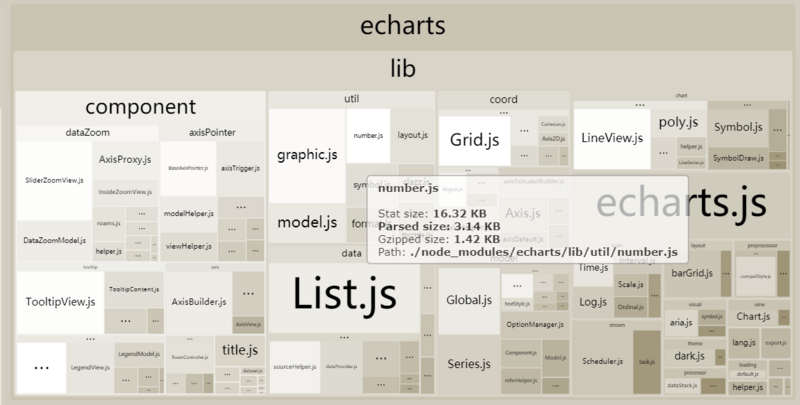Click the AxisBuilder.js block
Image resolution: width=800 pixels, height=405 pixels.
coord(198,302)
